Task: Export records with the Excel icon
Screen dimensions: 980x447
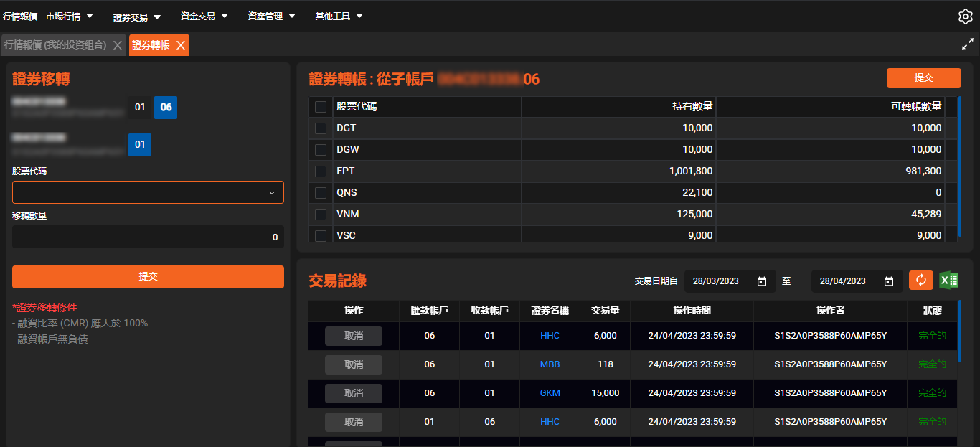Action: pyautogui.click(x=949, y=281)
